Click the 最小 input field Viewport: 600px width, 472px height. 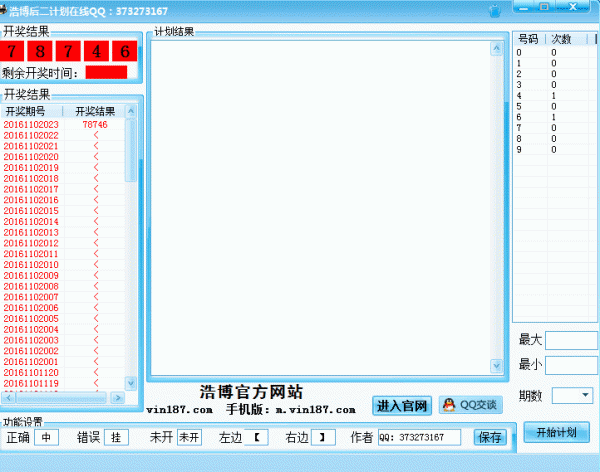tap(571, 365)
